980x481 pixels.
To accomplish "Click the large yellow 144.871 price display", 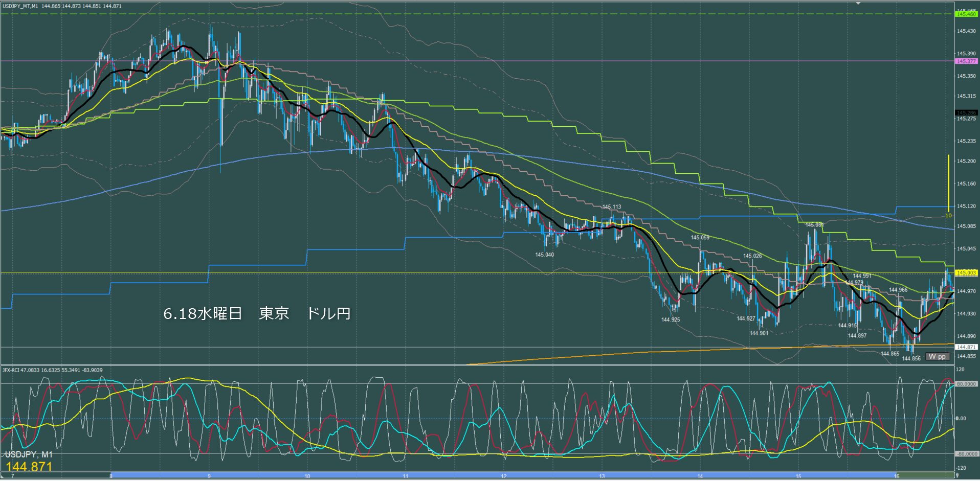I will tap(29, 467).
